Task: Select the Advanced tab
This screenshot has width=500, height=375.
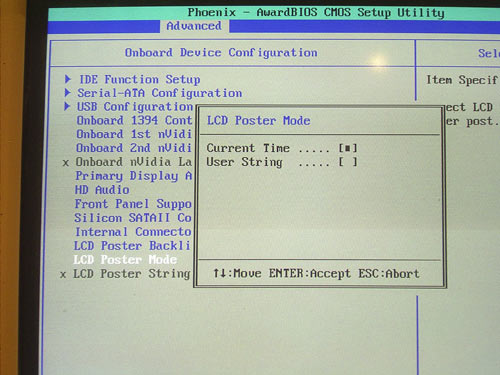Action: click(x=194, y=26)
